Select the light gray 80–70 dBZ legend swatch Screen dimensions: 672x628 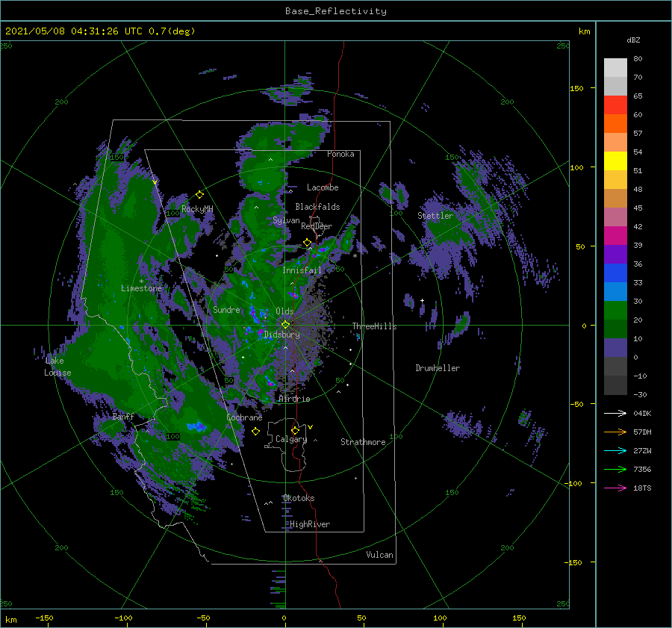[615, 68]
